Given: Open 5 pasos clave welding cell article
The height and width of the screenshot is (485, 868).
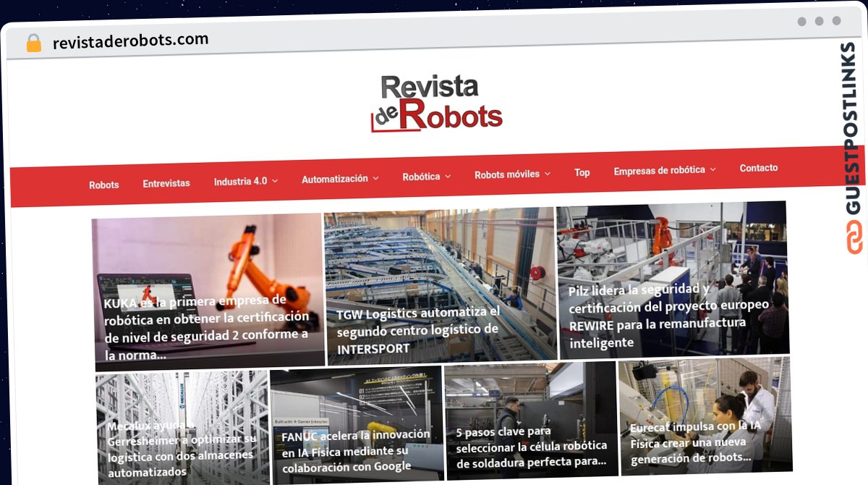Looking at the screenshot, I should pyautogui.click(x=532, y=446).
